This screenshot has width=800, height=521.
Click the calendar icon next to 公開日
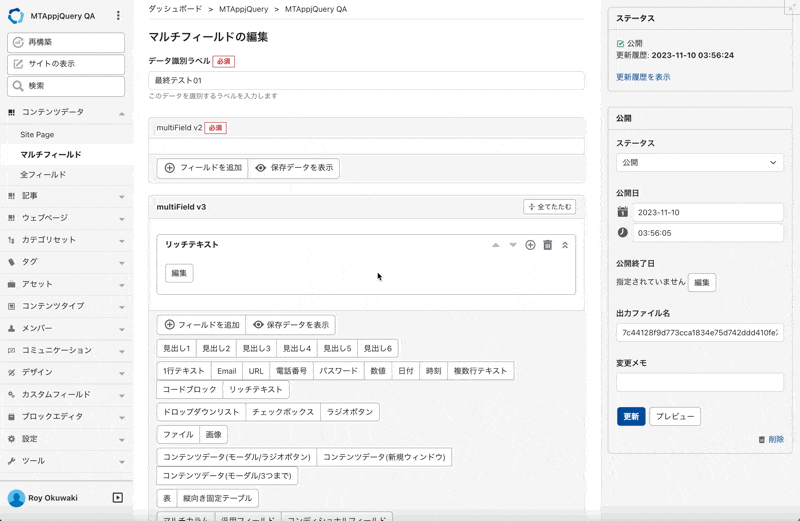click(x=622, y=212)
